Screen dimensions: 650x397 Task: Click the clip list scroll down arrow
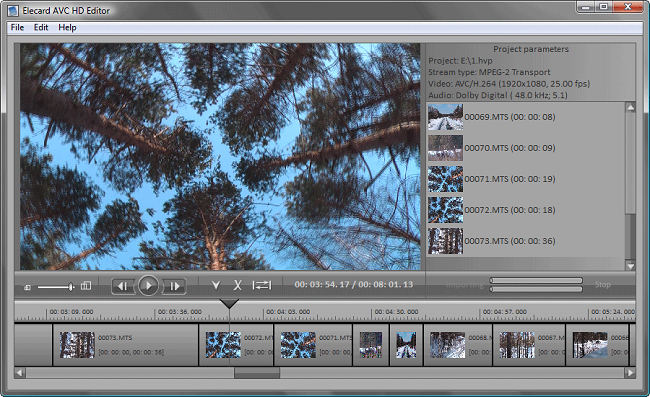click(x=631, y=266)
